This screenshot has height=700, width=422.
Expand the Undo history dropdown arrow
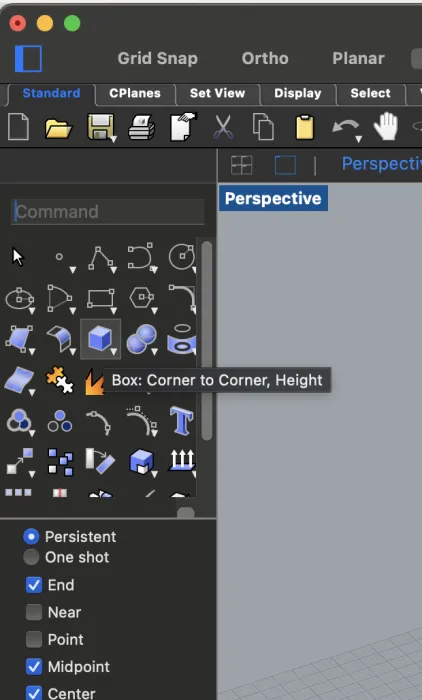click(358, 140)
